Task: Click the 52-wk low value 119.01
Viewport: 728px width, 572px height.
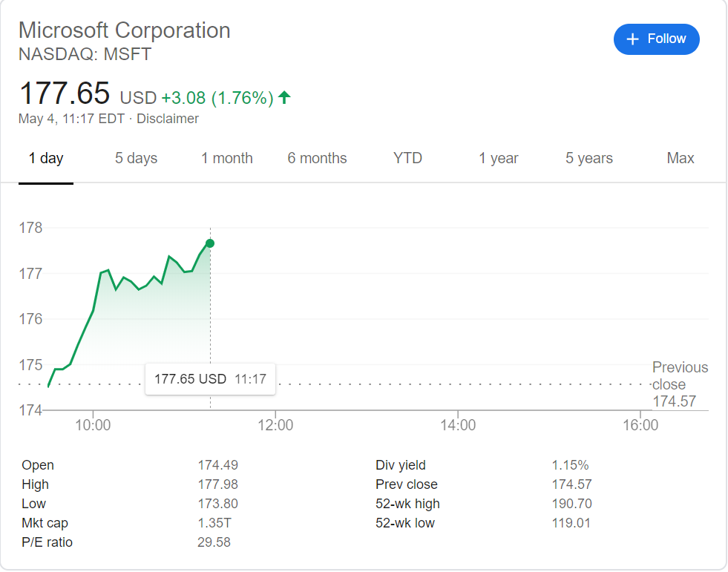Action: pyautogui.click(x=571, y=523)
